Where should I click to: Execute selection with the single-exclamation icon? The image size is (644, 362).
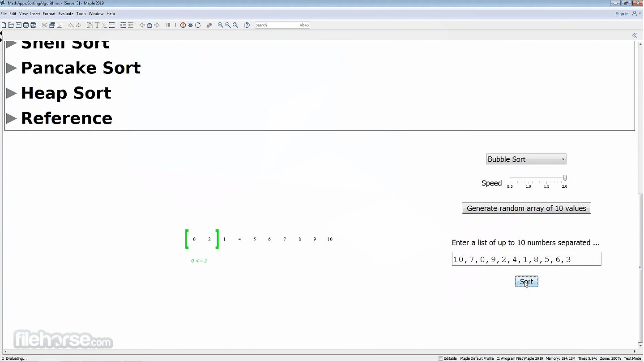pyautogui.click(x=175, y=25)
